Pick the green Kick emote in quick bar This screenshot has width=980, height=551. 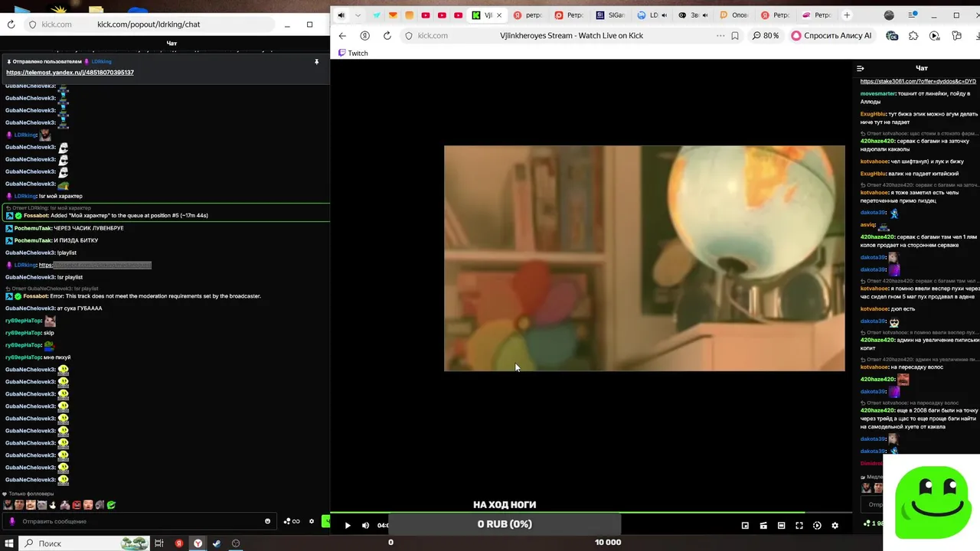click(x=111, y=504)
